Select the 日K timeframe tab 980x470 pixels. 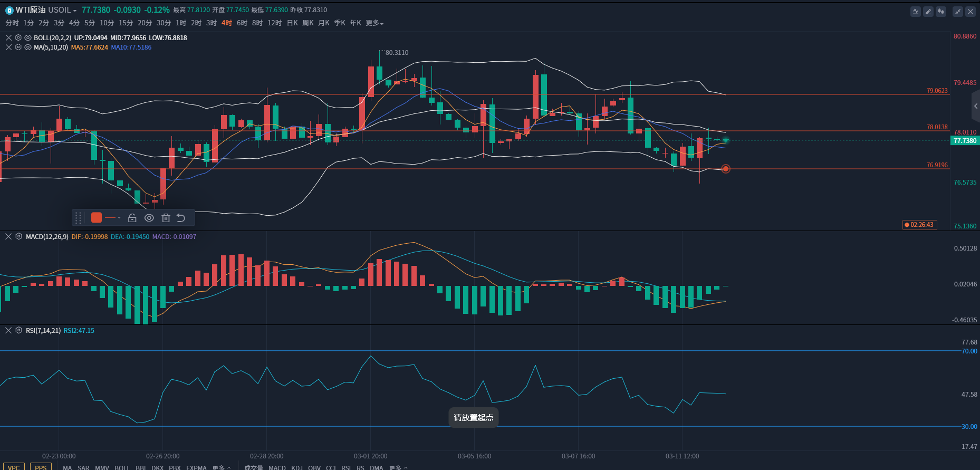292,23
